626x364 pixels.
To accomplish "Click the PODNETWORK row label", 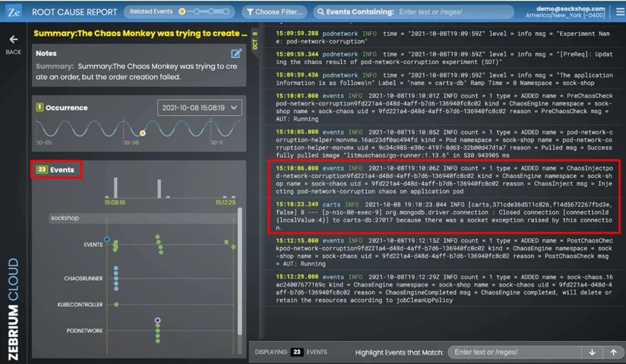I will click(x=85, y=330).
